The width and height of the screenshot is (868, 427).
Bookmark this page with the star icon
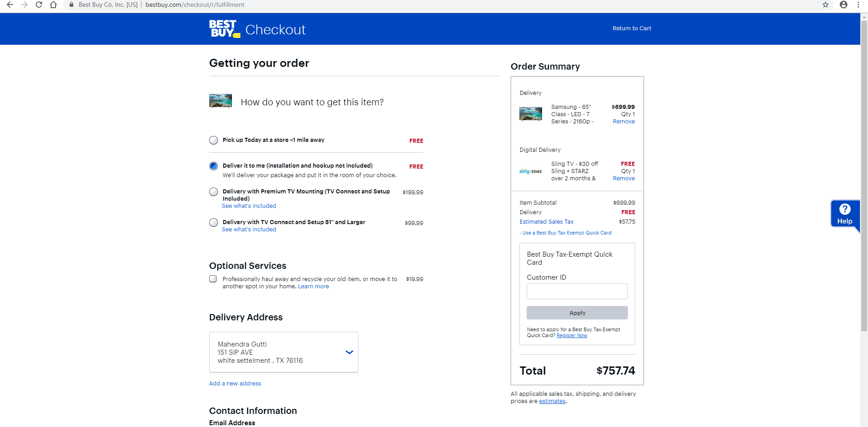click(x=826, y=5)
